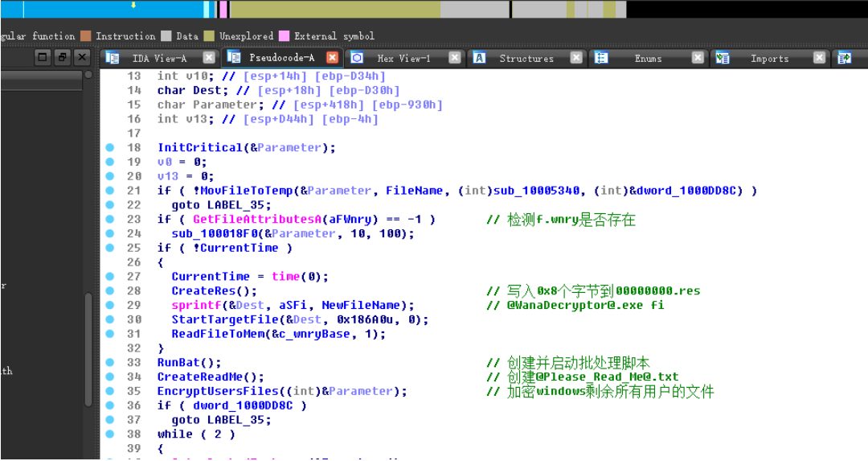Click the 00000000.res comment on line 28

pos(657,291)
